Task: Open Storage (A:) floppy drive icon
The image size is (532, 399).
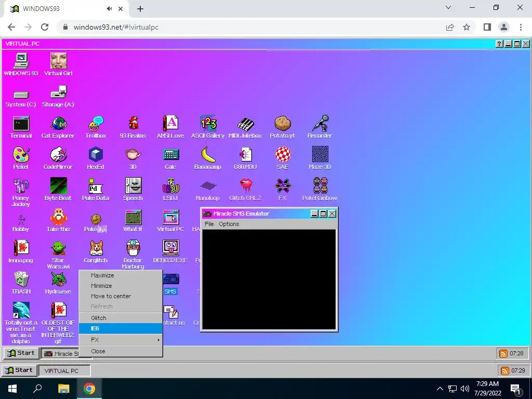Action: (x=58, y=97)
